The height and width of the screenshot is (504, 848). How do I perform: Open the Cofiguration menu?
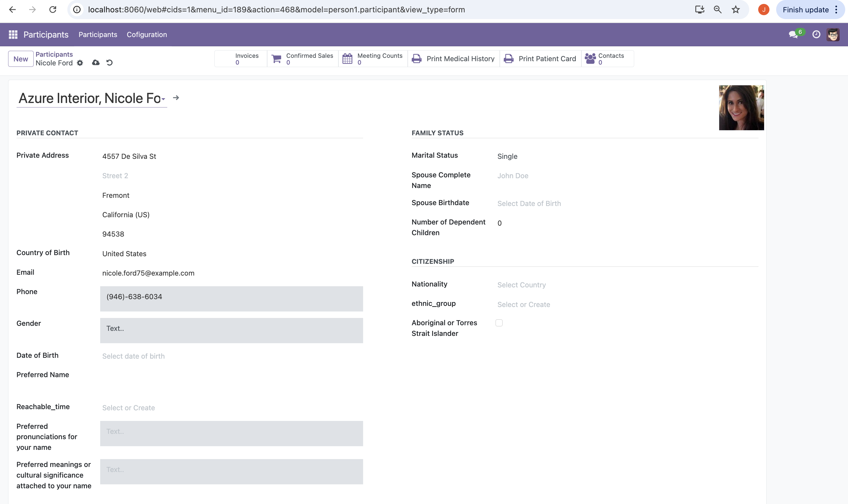coord(147,35)
